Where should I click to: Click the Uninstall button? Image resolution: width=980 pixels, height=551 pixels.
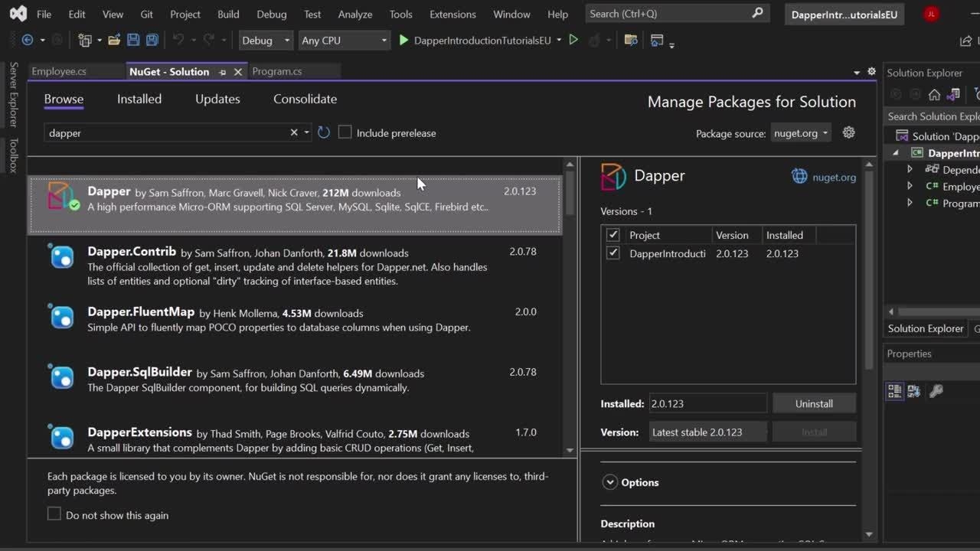[814, 403]
